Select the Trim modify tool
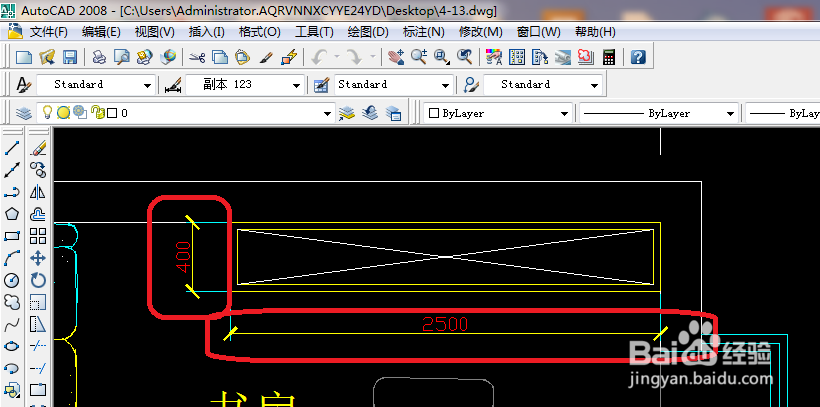820x407 pixels. tap(38, 346)
